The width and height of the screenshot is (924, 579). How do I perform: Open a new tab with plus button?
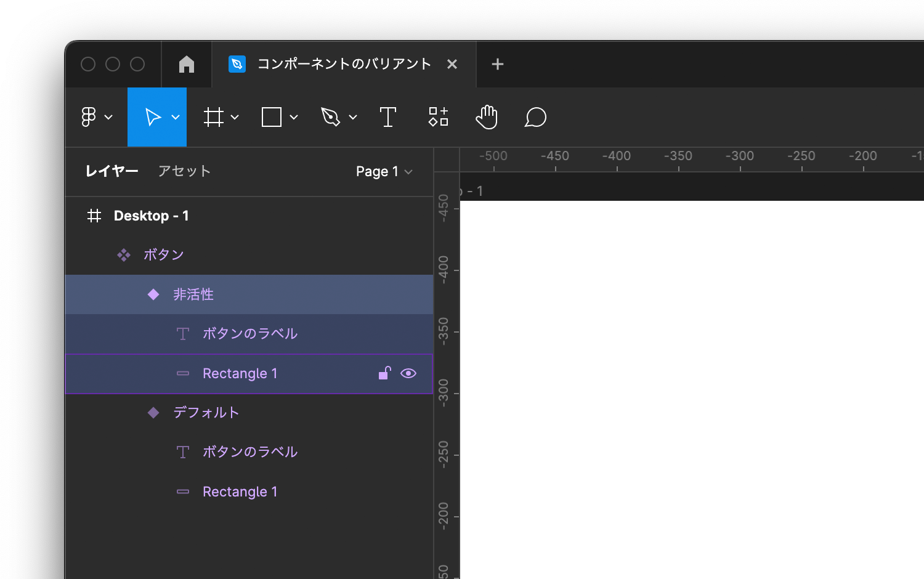click(x=498, y=64)
